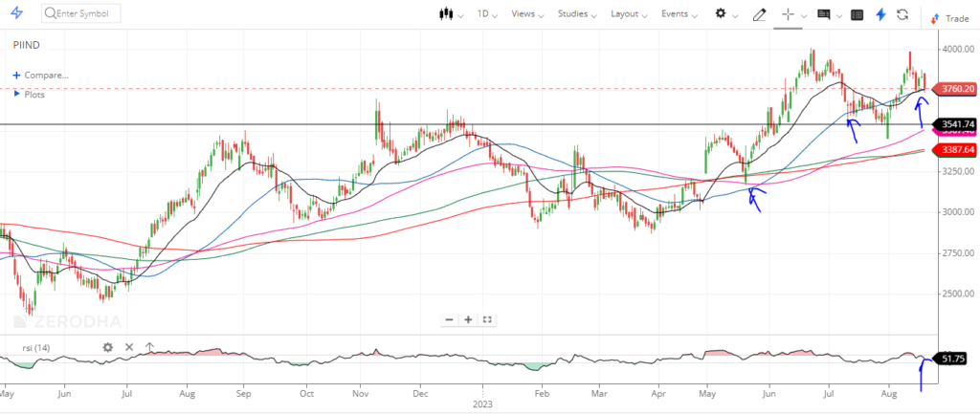This screenshot has width=980, height=414.
Task: Click the Apr date axis label
Action: [657, 395]
